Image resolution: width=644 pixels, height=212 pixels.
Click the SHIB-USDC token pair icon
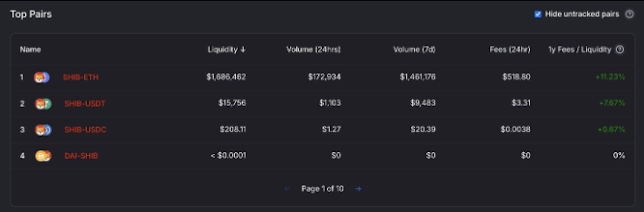(43, 130)
